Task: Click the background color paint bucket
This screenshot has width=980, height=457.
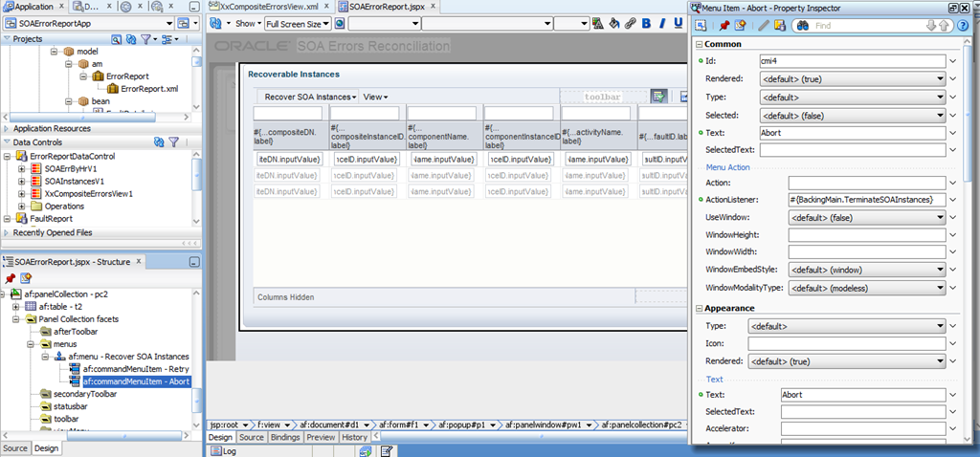Action: point(613,23)
